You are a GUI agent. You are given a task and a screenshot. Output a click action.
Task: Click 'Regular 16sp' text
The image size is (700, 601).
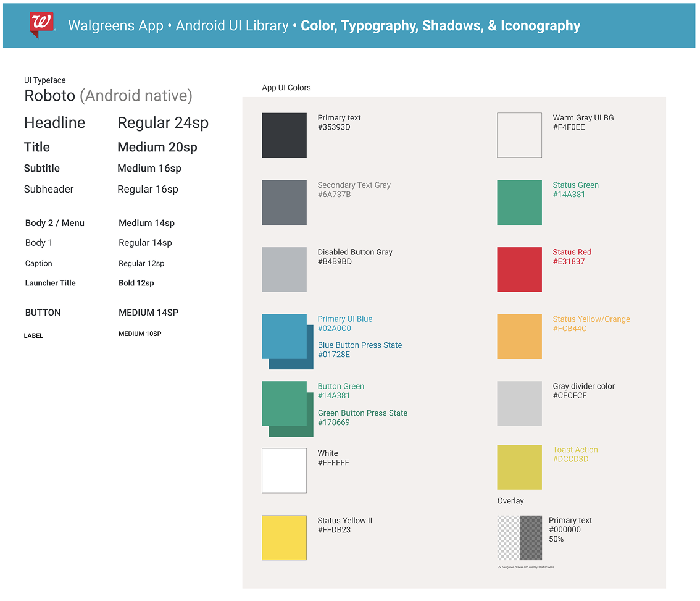tap(148, 190)
